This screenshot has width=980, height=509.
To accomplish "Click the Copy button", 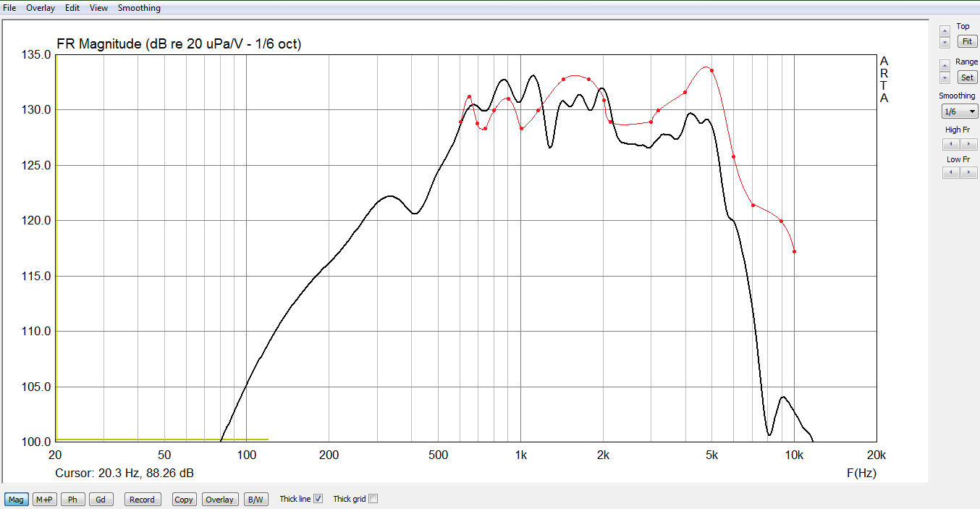I will point(184,500).
